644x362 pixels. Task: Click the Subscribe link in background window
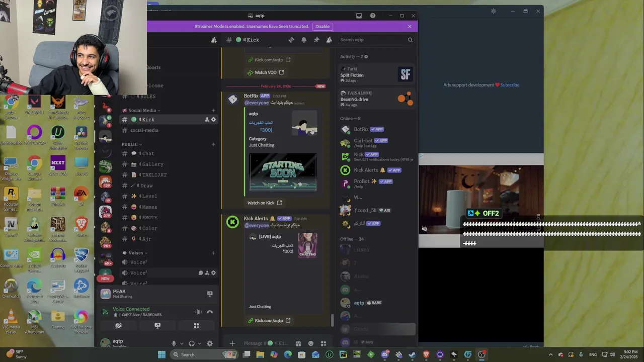coord(510,85)
